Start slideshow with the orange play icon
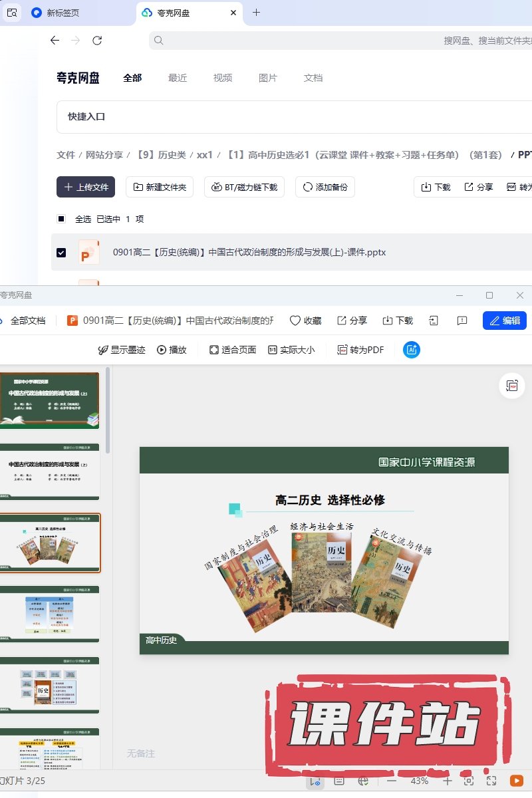 516,781
